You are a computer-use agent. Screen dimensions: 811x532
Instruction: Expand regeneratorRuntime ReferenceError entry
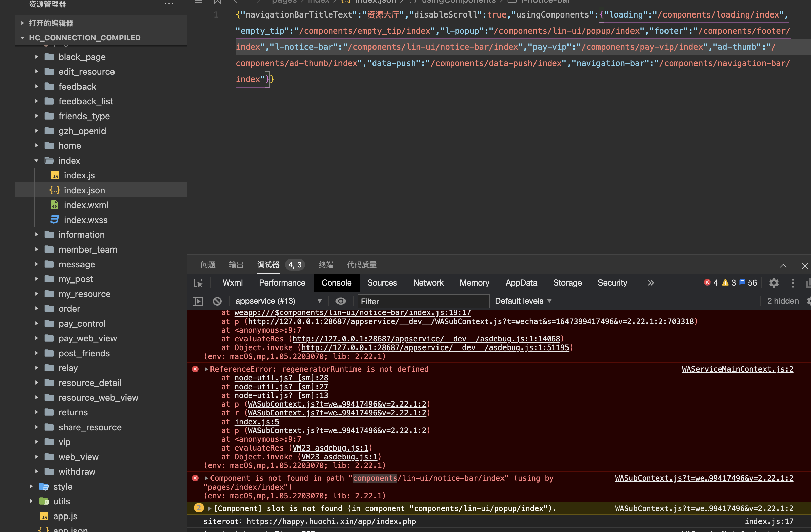click(x=206, y=369)
